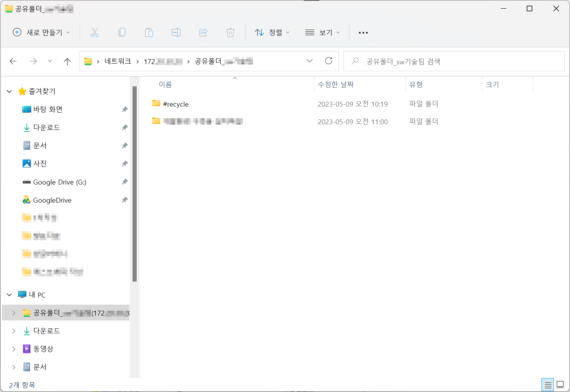Select the 10:19 modified date cell
Viewport: 570px width, 392px height.
[x=353, y=104]
